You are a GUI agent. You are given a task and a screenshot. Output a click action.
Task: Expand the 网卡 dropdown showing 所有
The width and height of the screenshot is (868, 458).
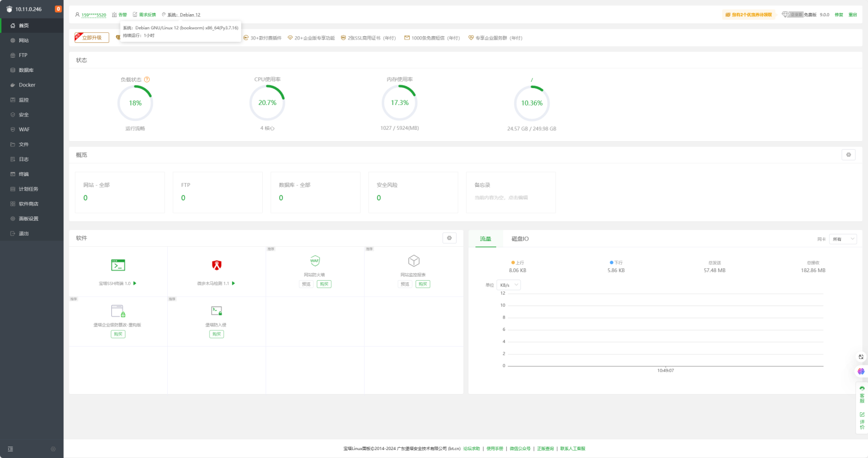coord(843,239)
